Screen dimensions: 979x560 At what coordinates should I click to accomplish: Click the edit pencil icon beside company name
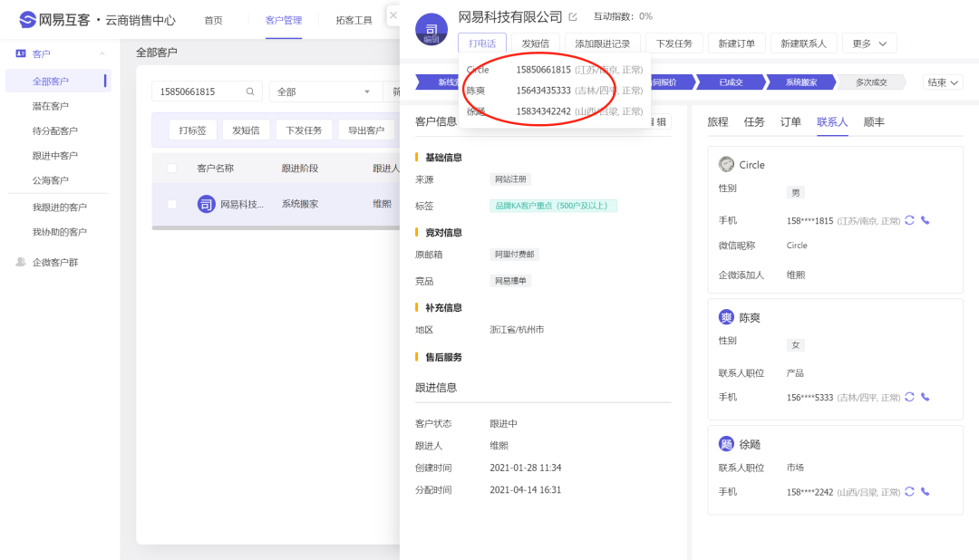[572, 17]
